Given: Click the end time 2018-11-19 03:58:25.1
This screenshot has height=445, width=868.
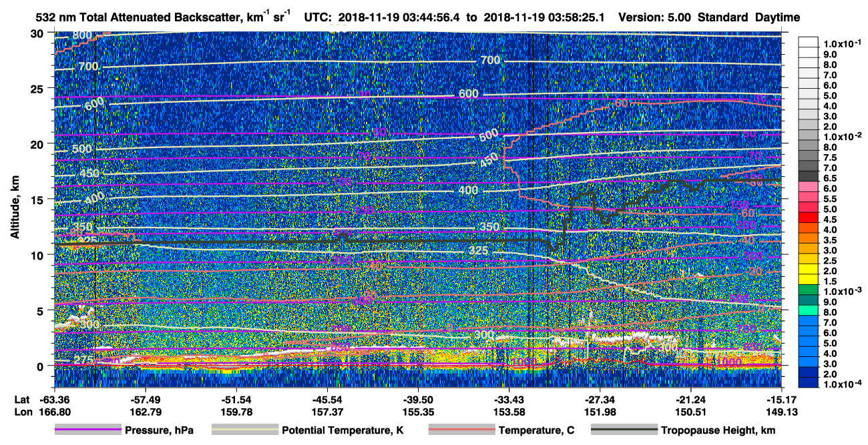Looking at the screenshot, I should click(x=543, y=18).
